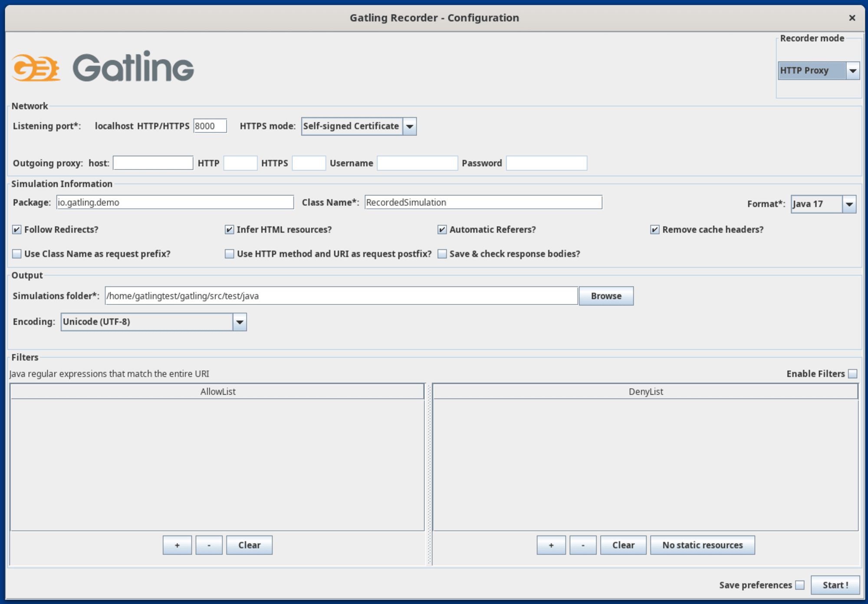Click the 'Simulations folder*:' label
This screenshot has height=604, width=868.
pyautogui.click(x=56, y=296)
